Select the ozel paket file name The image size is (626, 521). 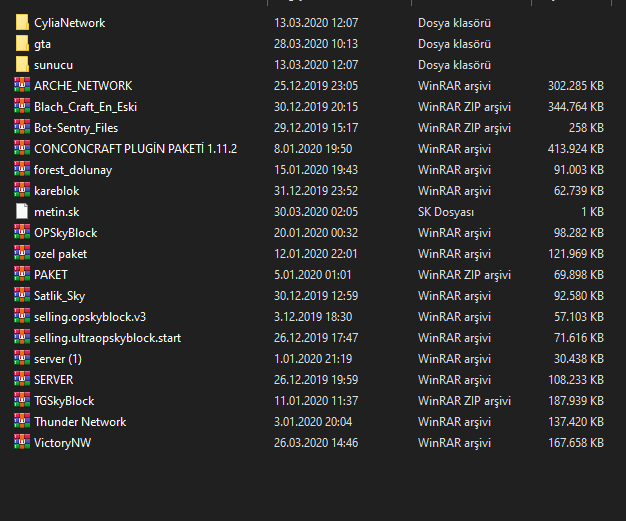tap(60, 254)
